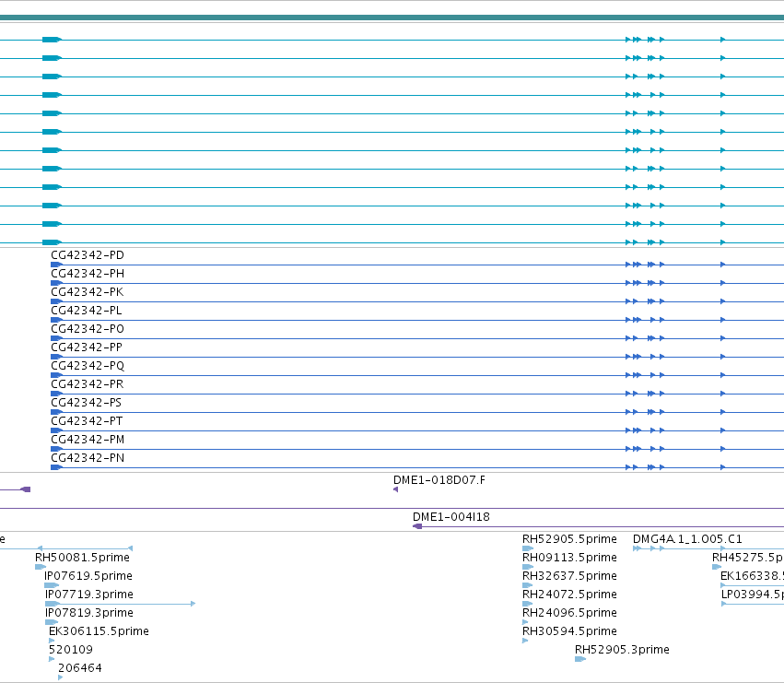Click the DMG4A.1_1.005.C1 label

(687, 539)
